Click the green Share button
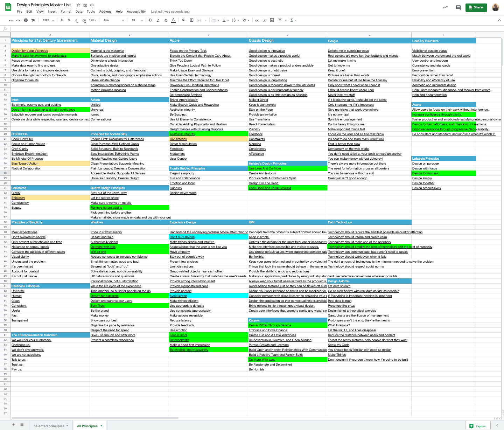This screenshot has width=504, height=430. [476, 7]
